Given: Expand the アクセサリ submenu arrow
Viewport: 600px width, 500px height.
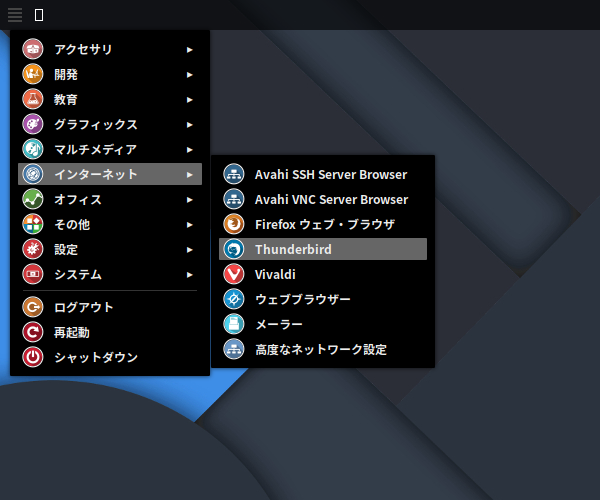Looking at the screenshot, I should pyautogui.click(x=189, y=49).
